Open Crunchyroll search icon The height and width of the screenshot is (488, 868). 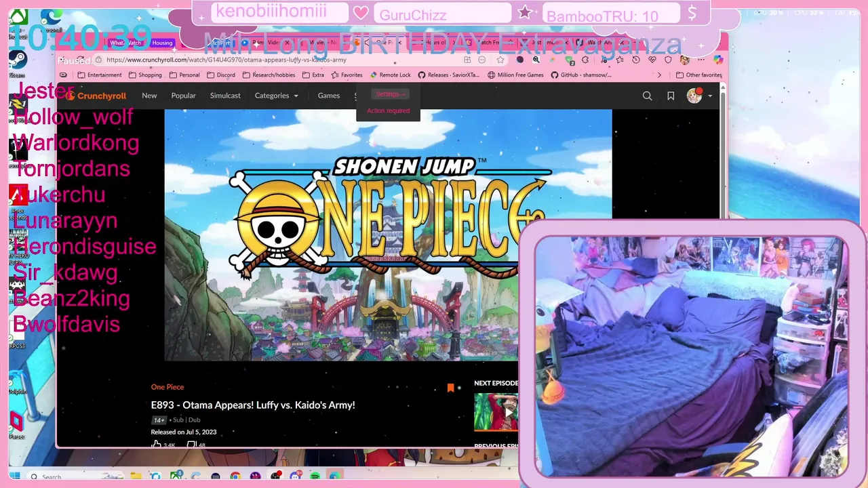[647, 96]
